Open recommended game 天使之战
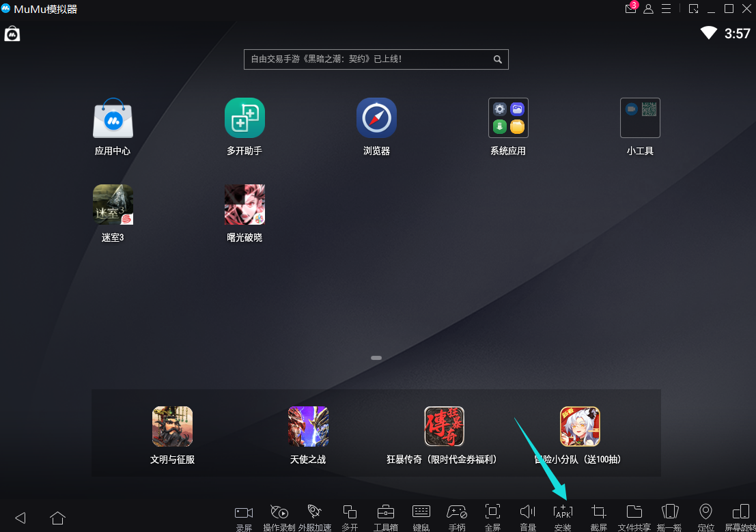The width and height of the screenshot is (756, 532). point(308,426)
